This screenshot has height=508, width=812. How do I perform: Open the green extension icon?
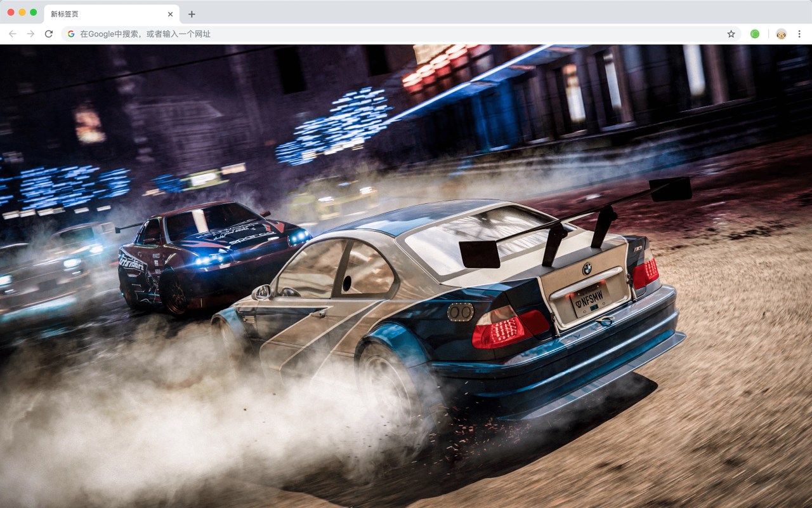coord(755,34)
